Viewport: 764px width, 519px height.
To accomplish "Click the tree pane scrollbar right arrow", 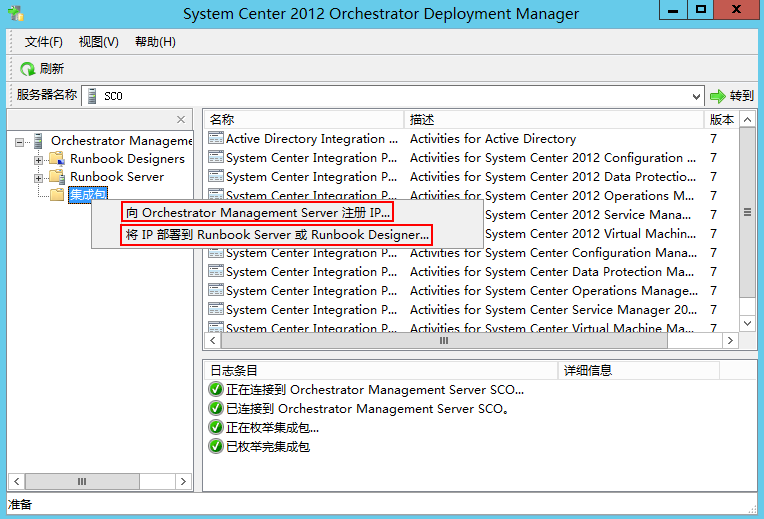I will [x=183, y=481].
